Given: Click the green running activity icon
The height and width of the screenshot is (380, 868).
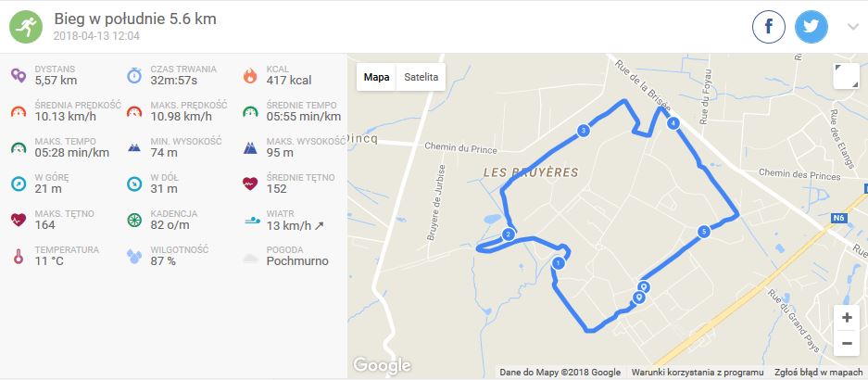Looking at the screenshot, I should (27, 27).
